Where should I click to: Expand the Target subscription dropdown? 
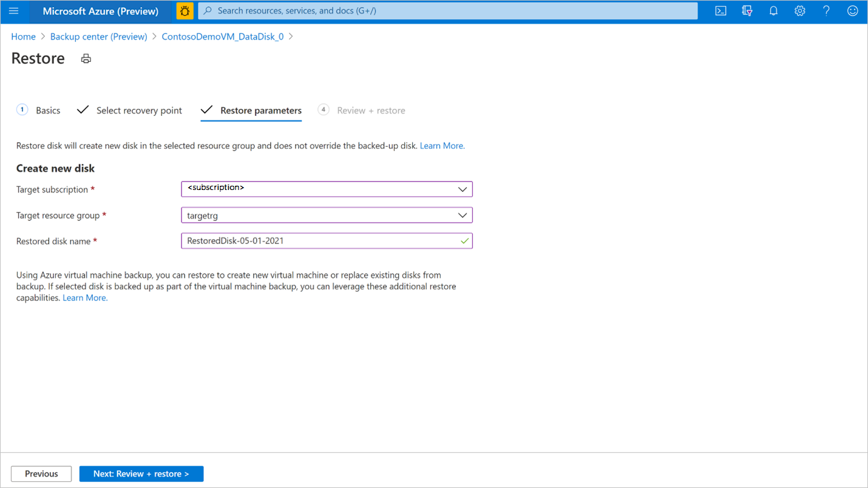[327, 189]
